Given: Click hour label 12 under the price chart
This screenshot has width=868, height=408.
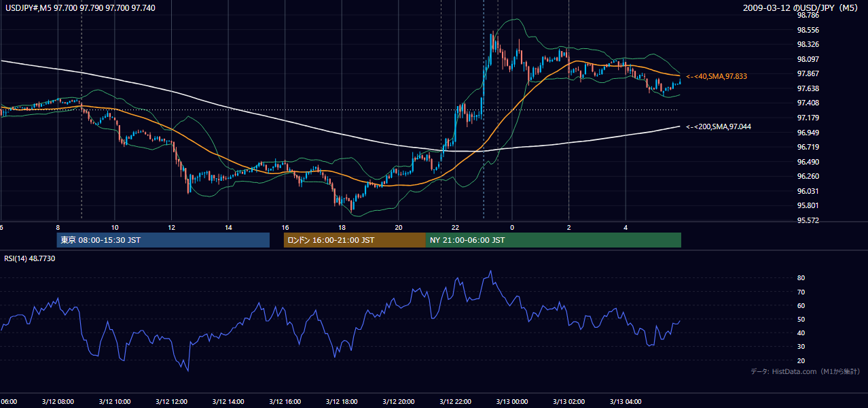Looking at the screenshot, I should 171,227.
